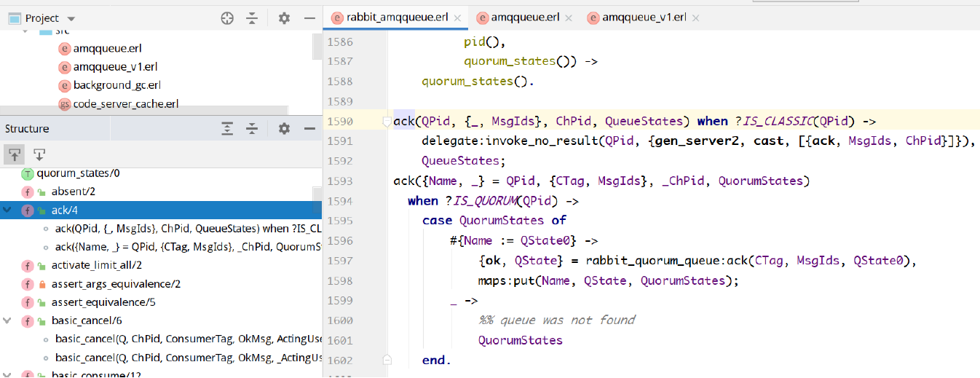
Task: Switch to the amqqueue_v1.erl editor tab
Action: [x=637, y=17]
